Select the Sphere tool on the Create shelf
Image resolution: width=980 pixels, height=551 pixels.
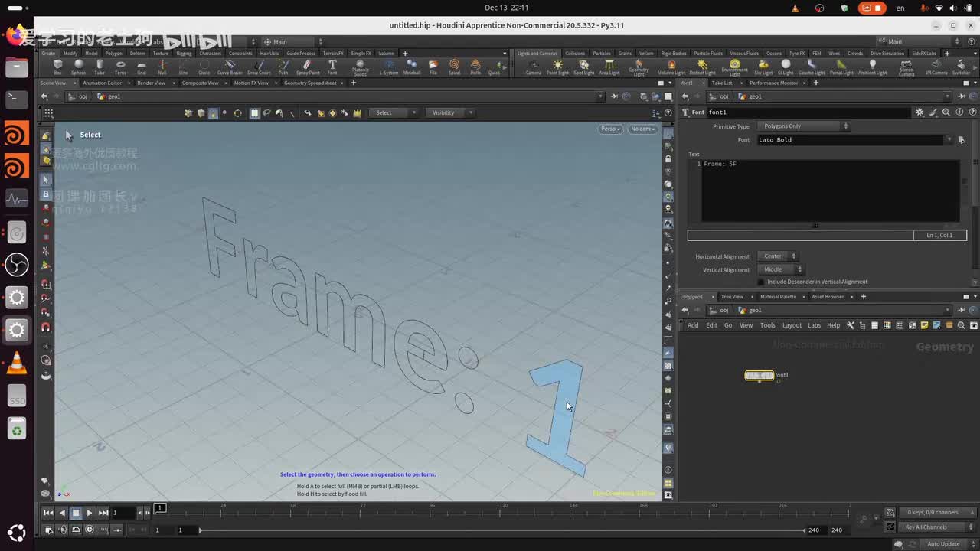(78, 67)
